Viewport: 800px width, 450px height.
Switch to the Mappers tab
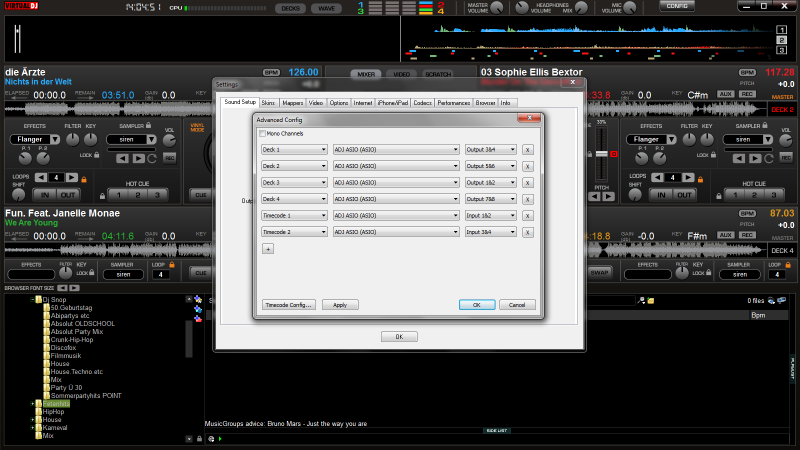coord(292,103)
